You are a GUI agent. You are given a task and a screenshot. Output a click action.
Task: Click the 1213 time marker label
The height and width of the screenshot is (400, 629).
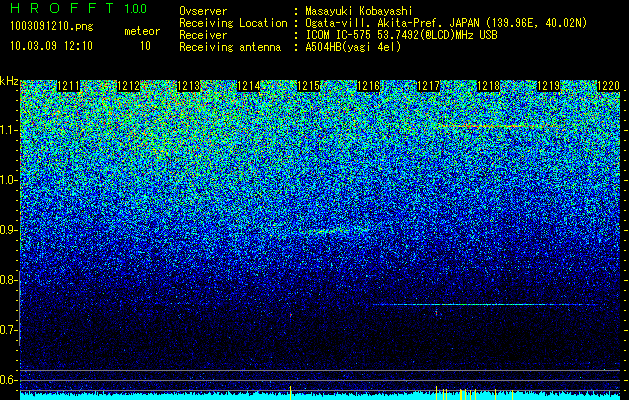click(189, 86)
